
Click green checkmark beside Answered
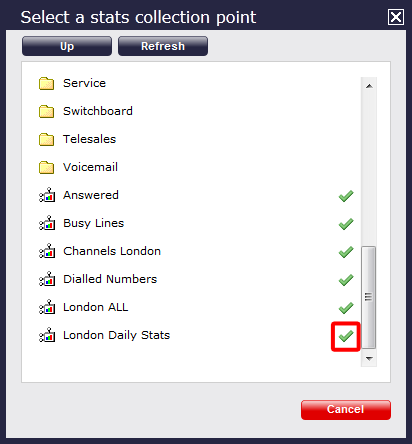[346, 196]
